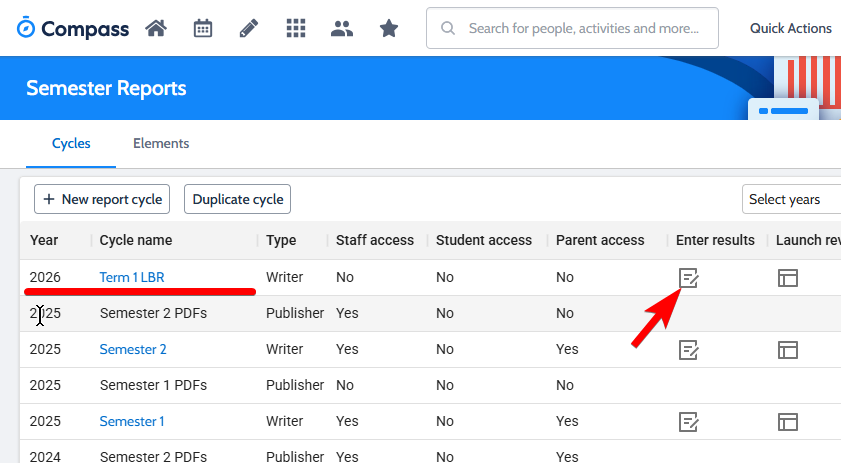
Task: Enter results for 2025 Semester 1
Action: [688, 422]
